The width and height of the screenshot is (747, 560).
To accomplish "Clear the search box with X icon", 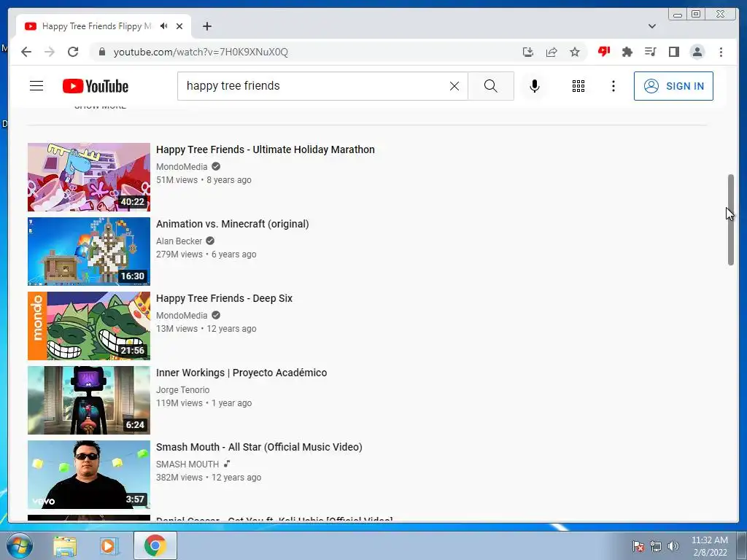I will 454,86.
